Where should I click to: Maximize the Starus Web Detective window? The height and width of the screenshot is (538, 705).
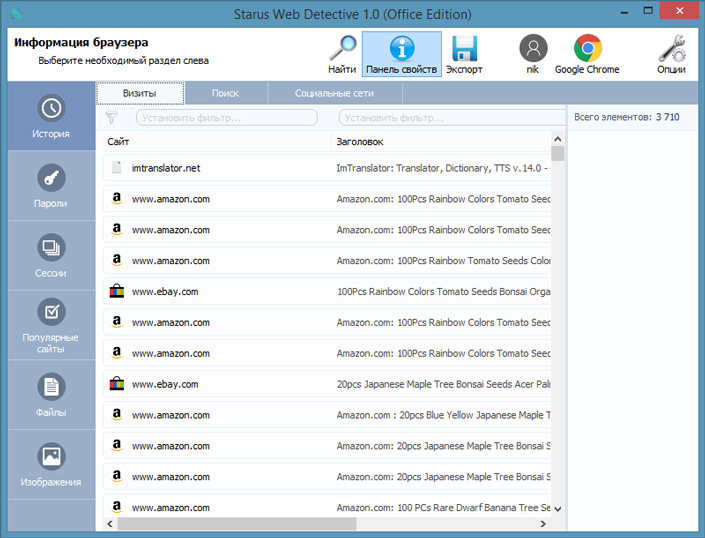(648, 11)
